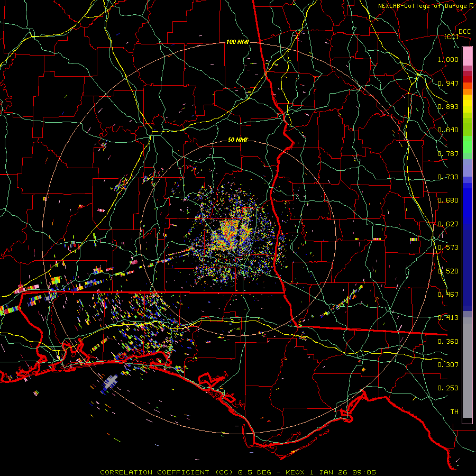
Task: Click the 100 NMI range ring label
Action: point(237,42)
